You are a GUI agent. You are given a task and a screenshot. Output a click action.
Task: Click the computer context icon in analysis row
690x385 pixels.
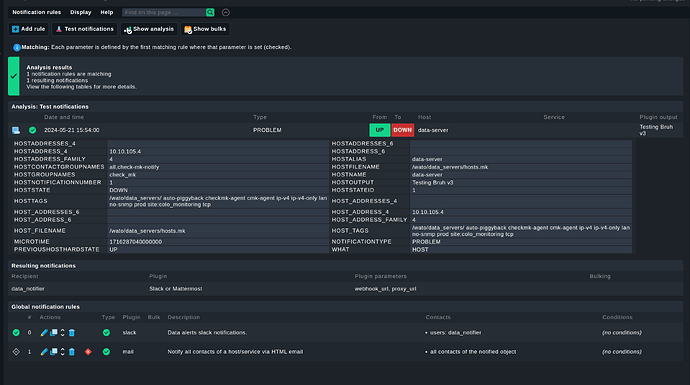(x=16, y=130)
